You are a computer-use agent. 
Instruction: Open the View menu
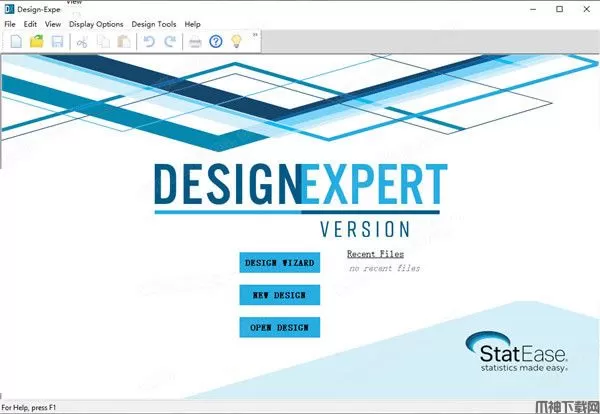(53, 24)
